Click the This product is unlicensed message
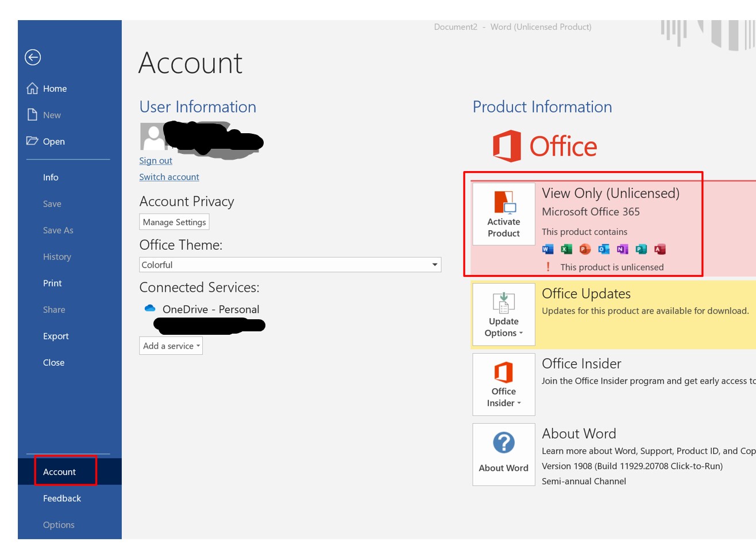The width and height of the screenshot is (756, 557). pyautogui.click(x=612, y=267)
